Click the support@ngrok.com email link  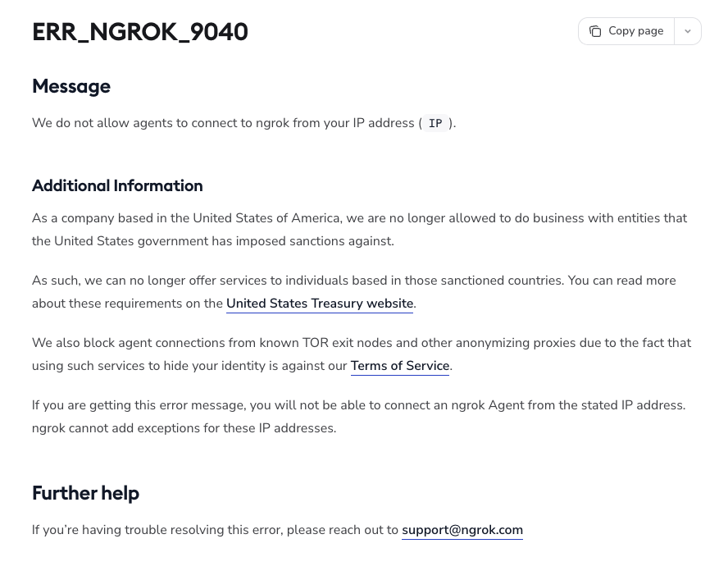click(x=462, y=530)
